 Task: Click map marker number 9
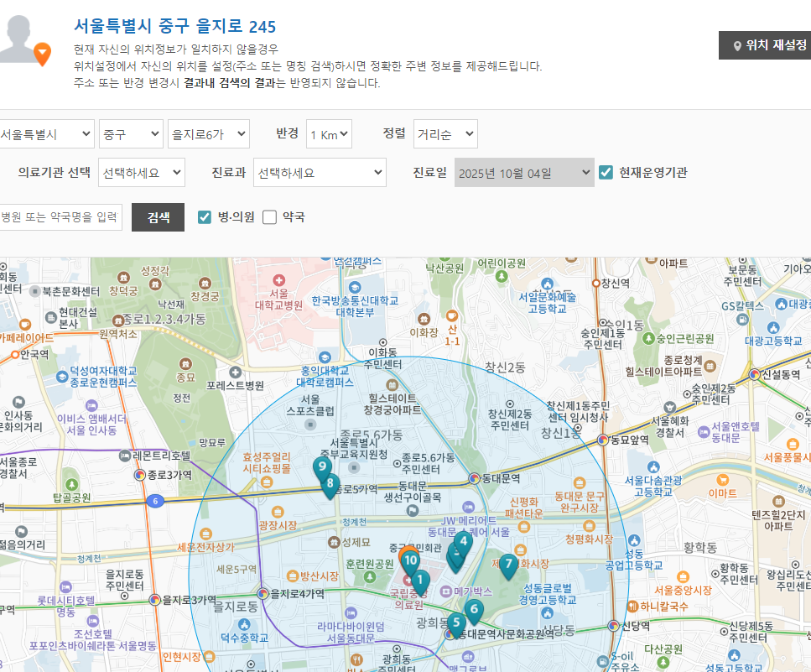coord(322,468)
